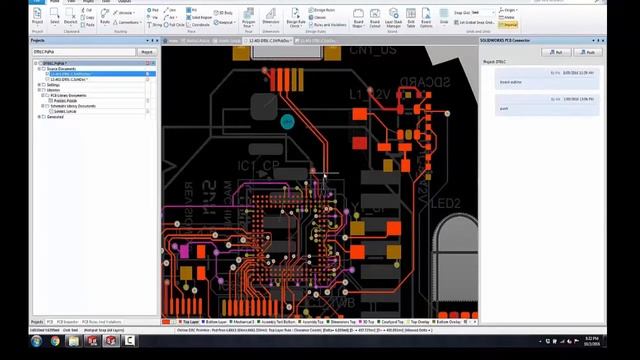The width and height of the screenshot is (640, 360).
Task: Switch to the PCB Inspector panel tab
Action: tap(67, 322)
